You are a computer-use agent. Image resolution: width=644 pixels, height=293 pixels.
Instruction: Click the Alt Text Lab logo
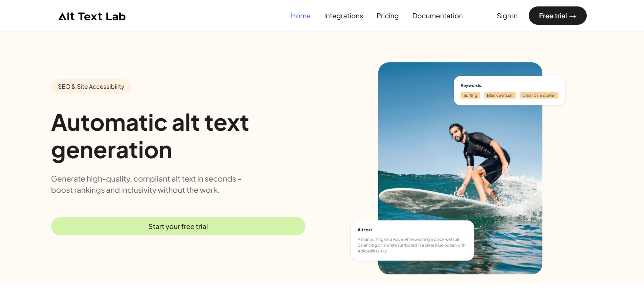coord(92,16)
